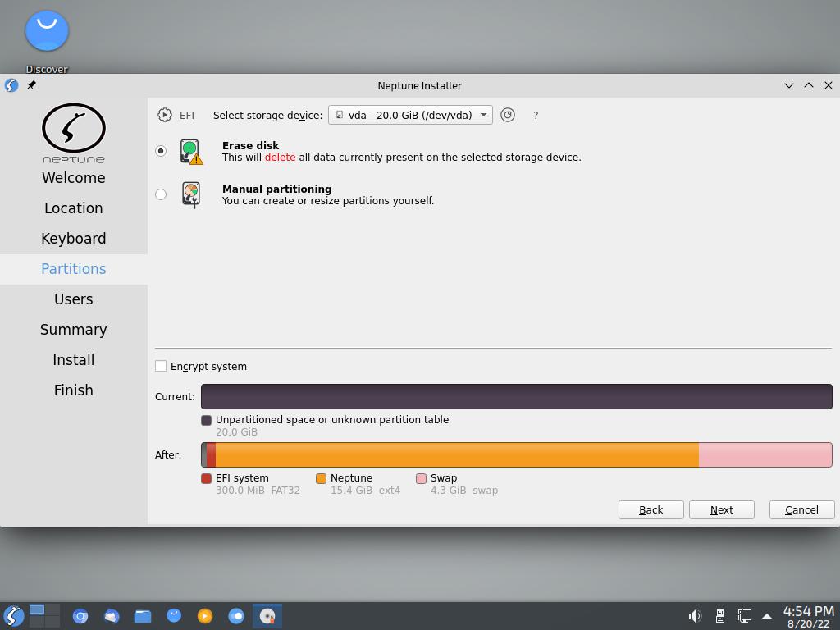
Task: Click the EFI gear icon
Action: [164, 115]
